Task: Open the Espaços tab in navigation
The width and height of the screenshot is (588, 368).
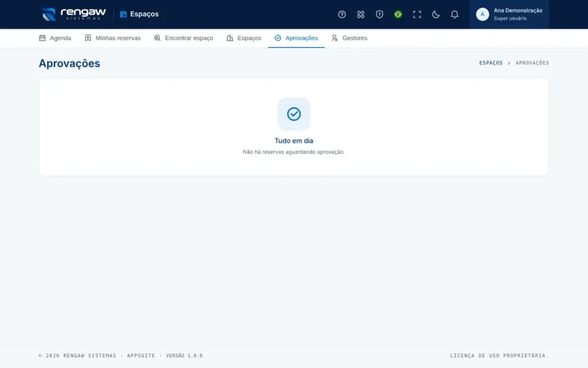Action: click(243, 38)
